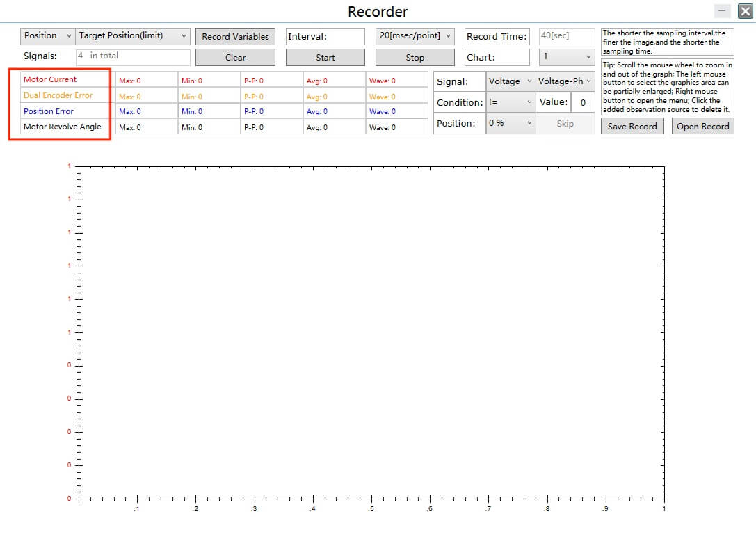The width and height of the screenshot is (756, 539).
Task: Expand the Target Position(limit) dropdown
Action: coord(132,36)
